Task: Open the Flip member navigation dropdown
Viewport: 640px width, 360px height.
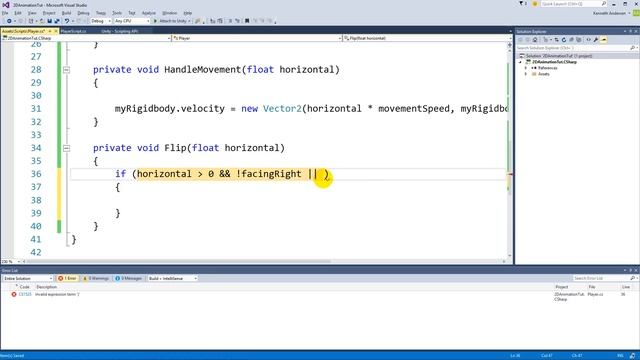Action: click(427, 38)
